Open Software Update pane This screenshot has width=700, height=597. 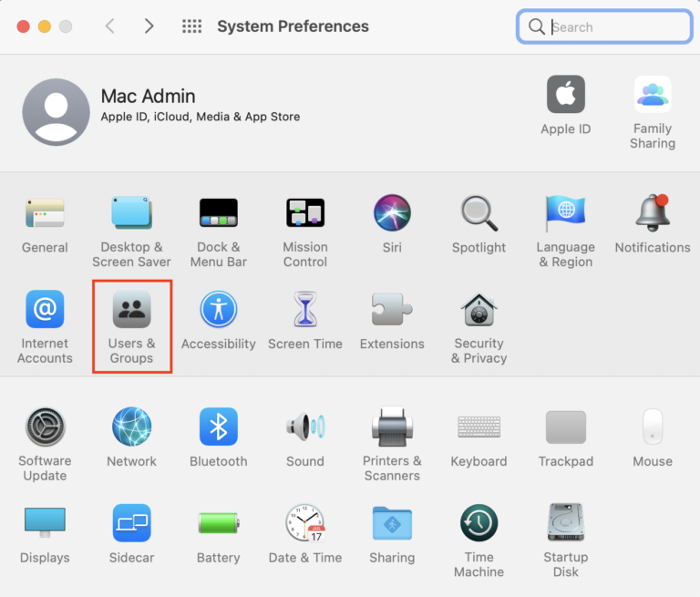click(x=45, y=427)
